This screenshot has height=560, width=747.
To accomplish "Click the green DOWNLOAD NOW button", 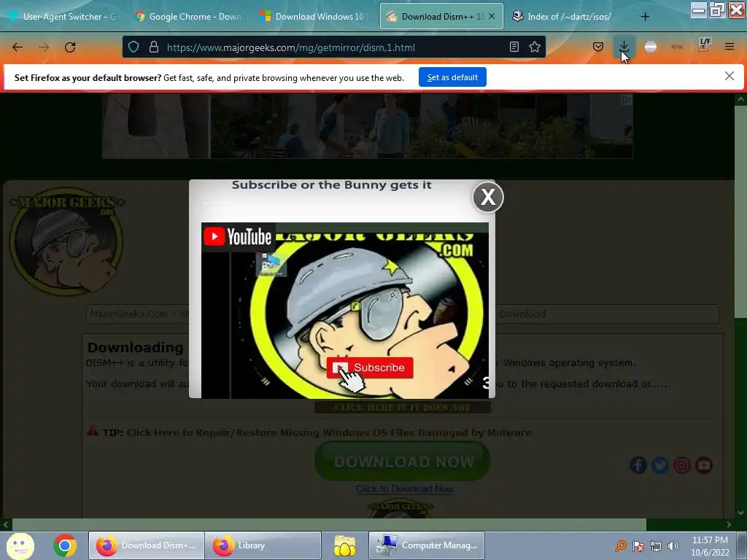I will [x=403, y=461].
